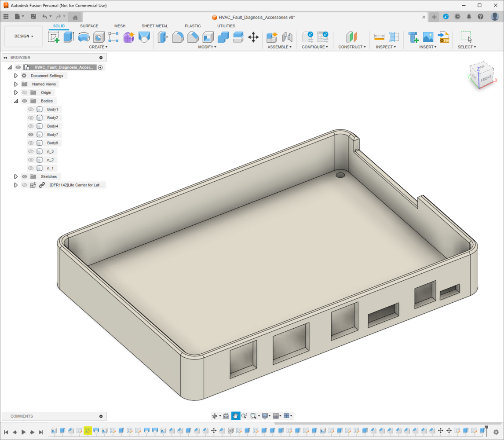Open the CONFIGURE menu

(315, 47)
